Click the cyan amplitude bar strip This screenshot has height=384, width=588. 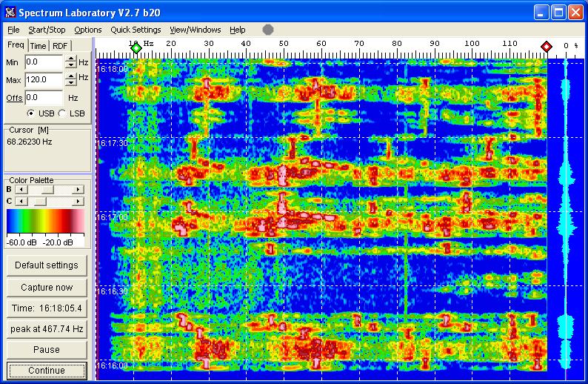566,219
